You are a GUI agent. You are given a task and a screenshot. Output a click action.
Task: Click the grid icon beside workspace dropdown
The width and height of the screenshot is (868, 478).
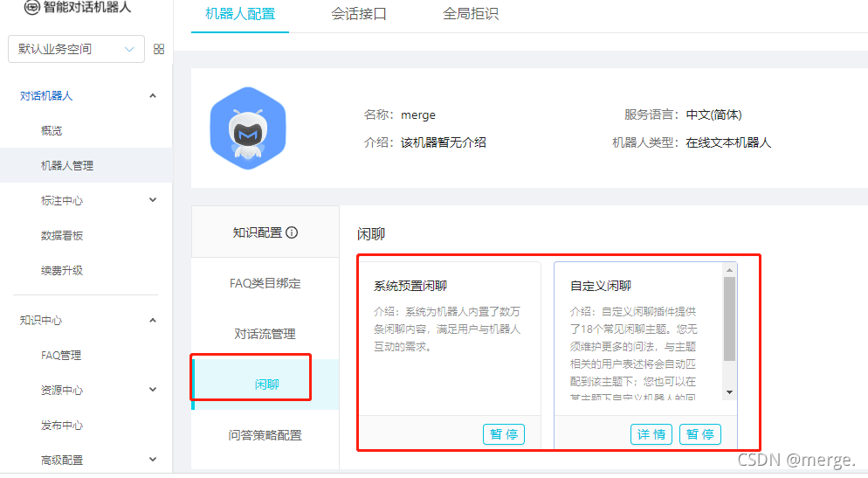pos(159,49)
